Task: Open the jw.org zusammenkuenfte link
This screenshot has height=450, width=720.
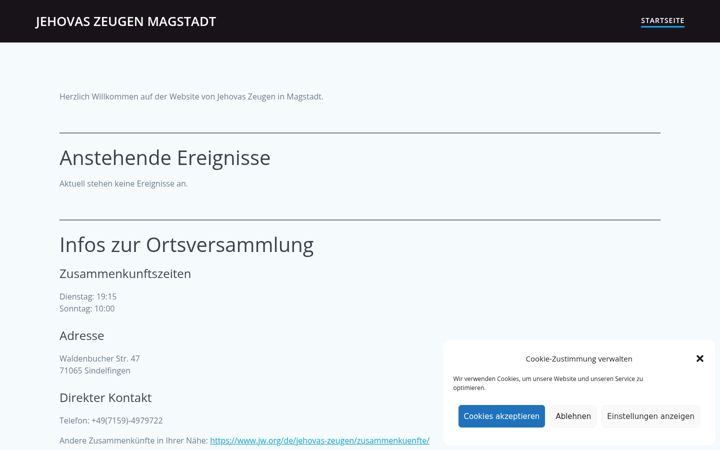Action: click(320, 440)
